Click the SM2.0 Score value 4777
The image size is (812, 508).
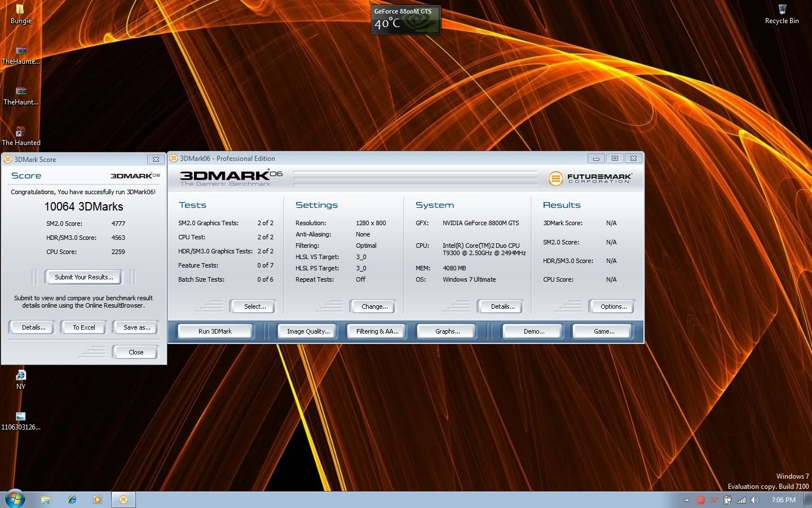pos(118,224)
